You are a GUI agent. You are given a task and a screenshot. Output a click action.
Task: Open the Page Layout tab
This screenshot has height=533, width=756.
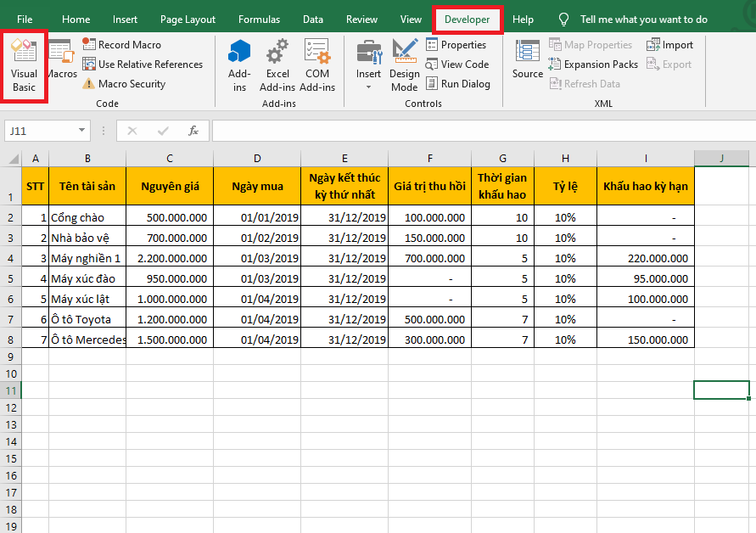(188, 20)
